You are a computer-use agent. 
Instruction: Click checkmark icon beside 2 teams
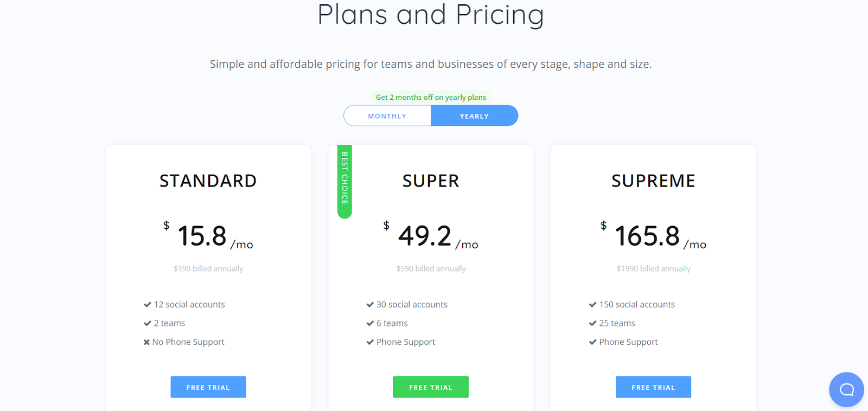click(148, 323)
